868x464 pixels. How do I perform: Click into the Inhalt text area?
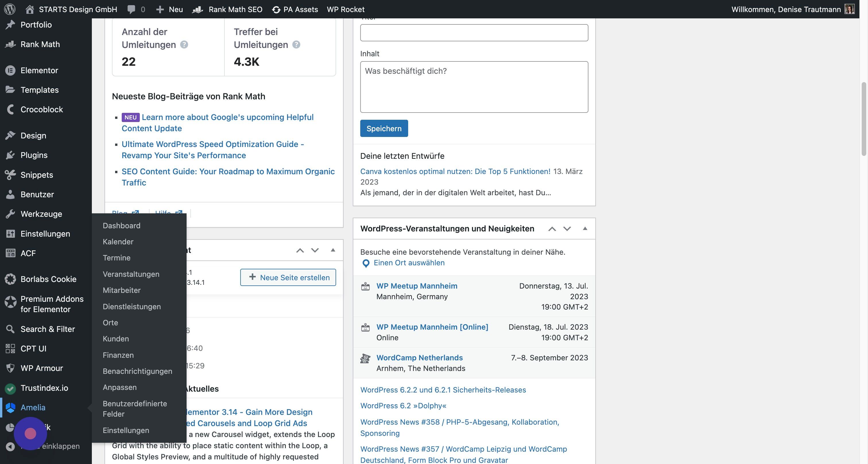474,87
